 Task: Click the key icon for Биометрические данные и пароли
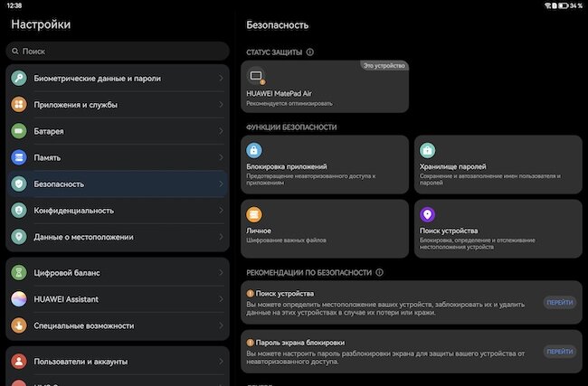coord(19,78)
